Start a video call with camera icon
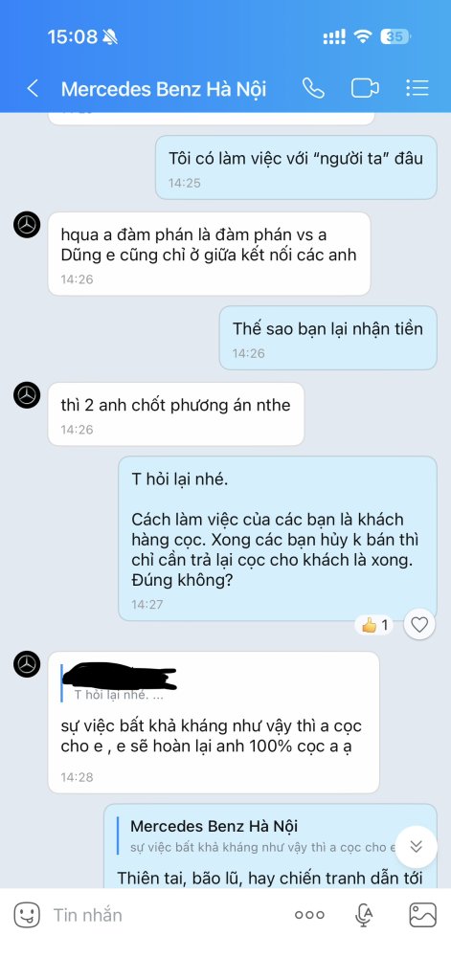 [x=365, y=89]
